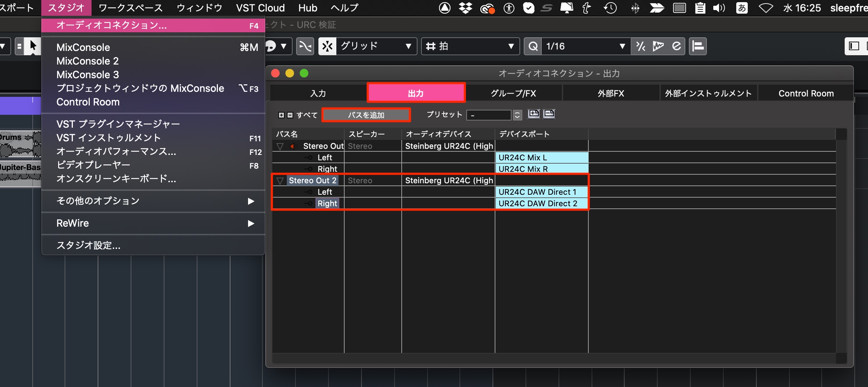Open the Hub menu
This screenshot has height=387, width=868.
[308, 8]
